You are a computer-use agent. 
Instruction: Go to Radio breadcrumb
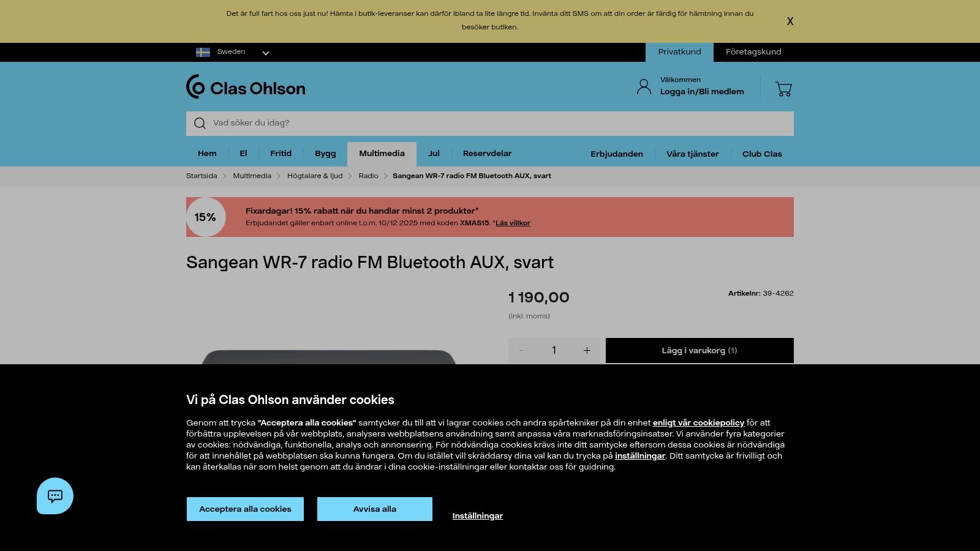tap(368, 176)
